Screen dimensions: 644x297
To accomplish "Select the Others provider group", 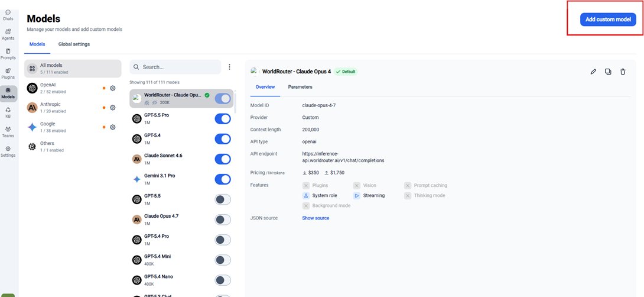I will click(73, 147).
